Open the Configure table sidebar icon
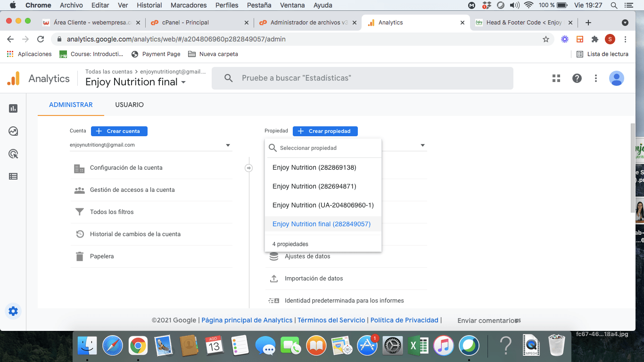This screenshot has height=362, width=644. pyautogui.click(x=13, y=176)
